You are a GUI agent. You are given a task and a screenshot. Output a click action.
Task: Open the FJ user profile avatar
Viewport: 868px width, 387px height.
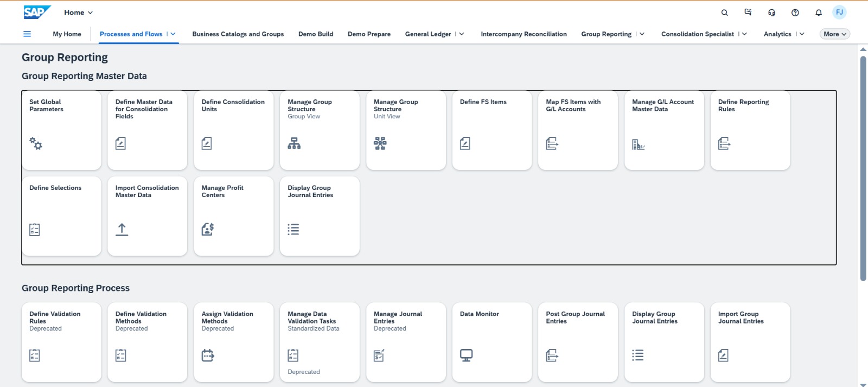839,12
